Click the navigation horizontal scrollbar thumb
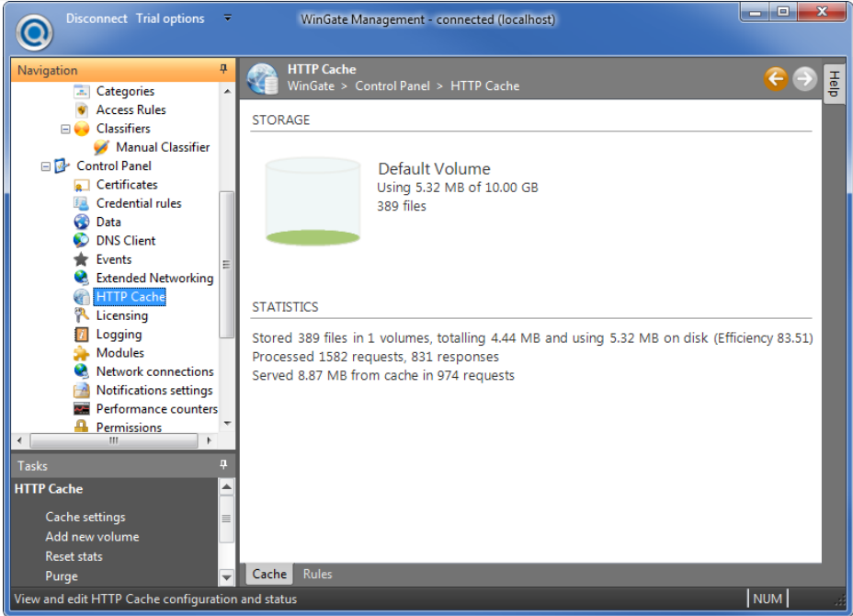This screenshot has width=853, height=616. (x=114, y=440)
